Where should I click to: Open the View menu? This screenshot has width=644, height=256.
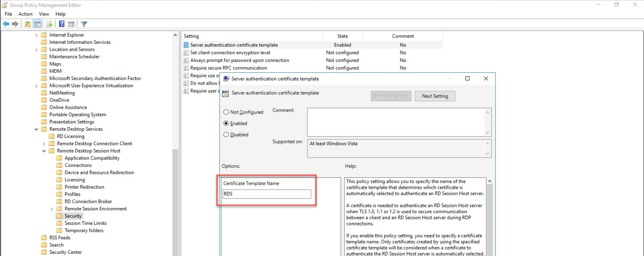[x=44, y=14]
